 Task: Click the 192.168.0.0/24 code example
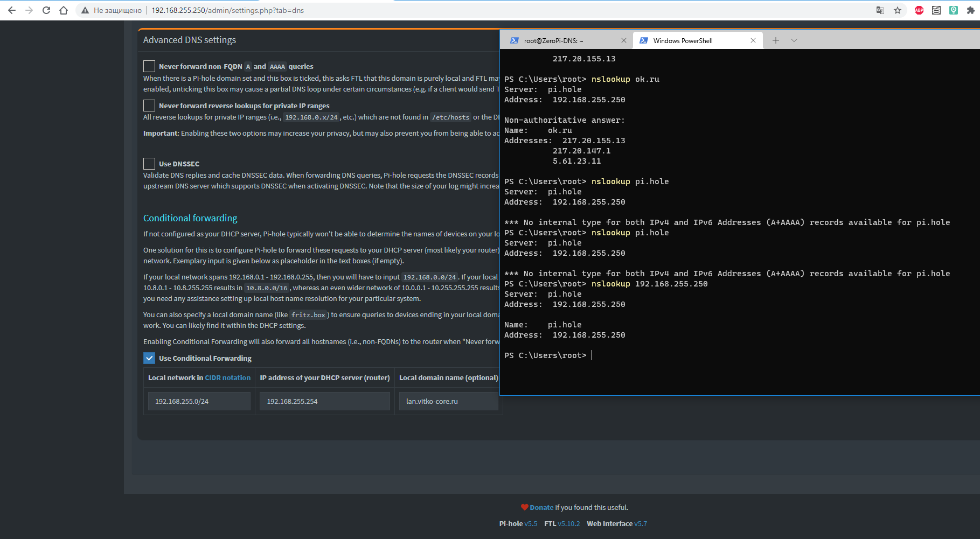click(429, 277)
